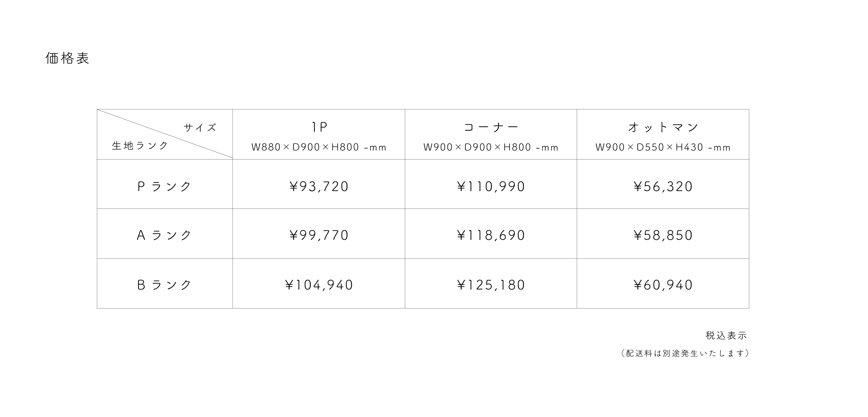Image resolution: width=868 pixels, height=417 pixels.
Task: Click the 価格表 title heading
Action: point(67,58)
